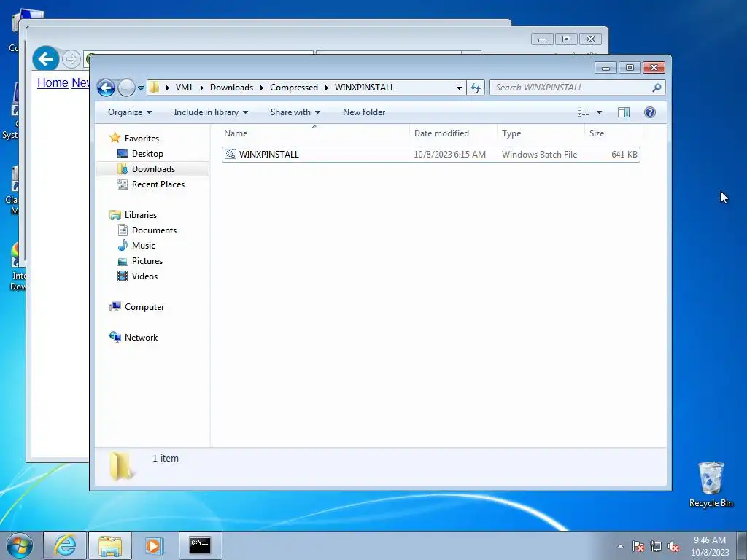The image size is (747, 560).
Task: Click the back arrow in browser window
Action: (46, 59)
